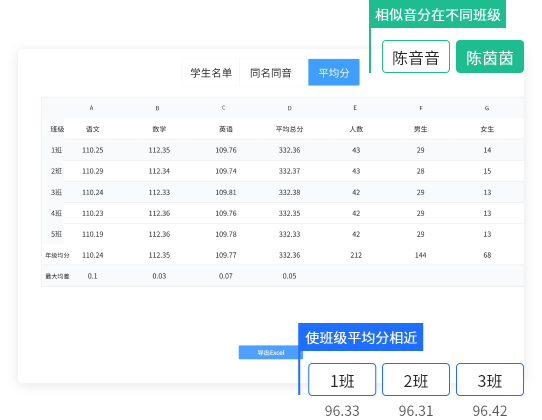Click the 人数 column header
The width and height of the screenshot is (542, 420).
356,129
